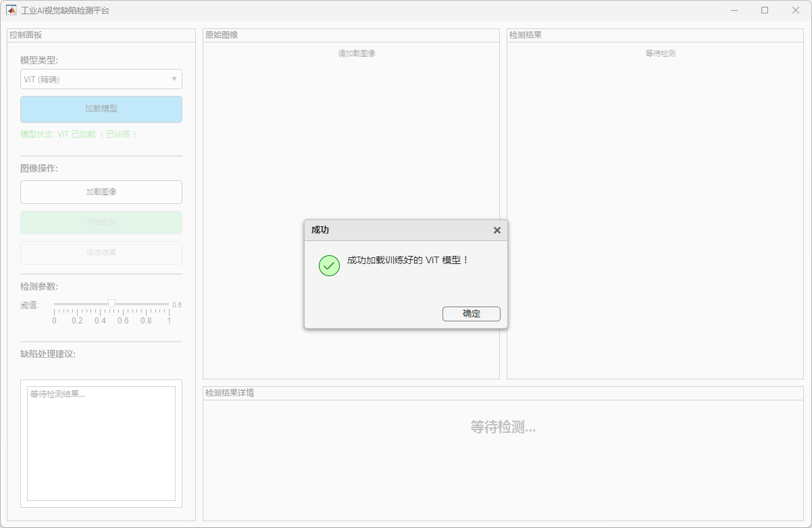Close the main application window
The height and width of the screenshot is (528, 812).
pos(796,10)
